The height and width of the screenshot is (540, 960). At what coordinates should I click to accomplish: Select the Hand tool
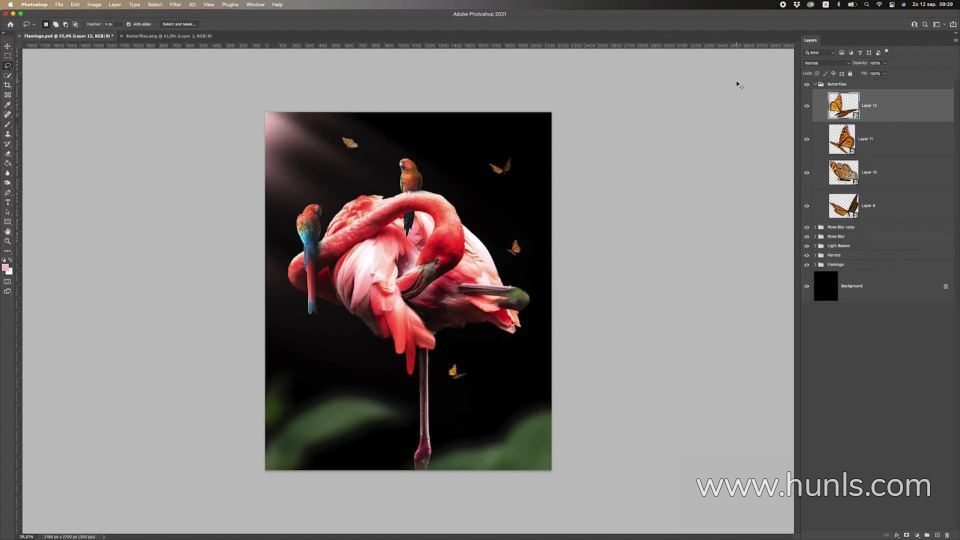pos(7,231)
